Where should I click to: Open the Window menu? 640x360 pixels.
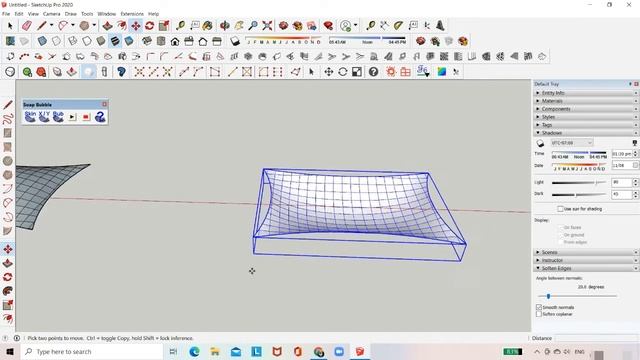(107, 14)
